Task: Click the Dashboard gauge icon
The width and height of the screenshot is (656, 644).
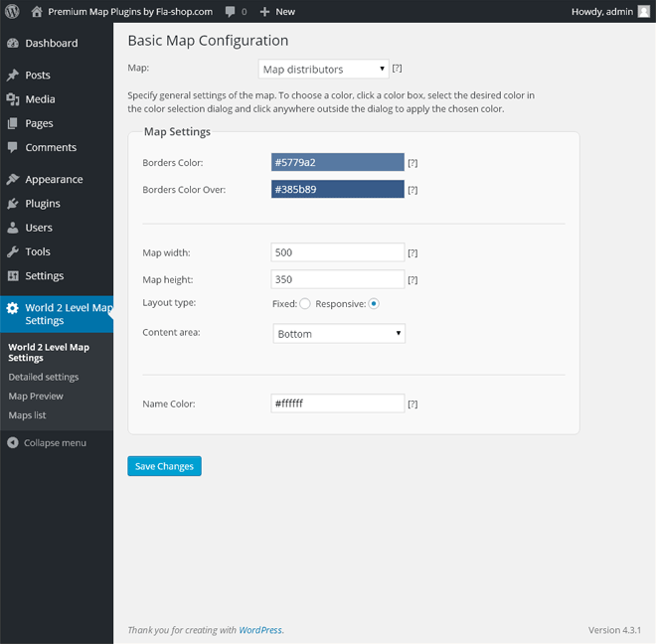Action: coord(13,43)
